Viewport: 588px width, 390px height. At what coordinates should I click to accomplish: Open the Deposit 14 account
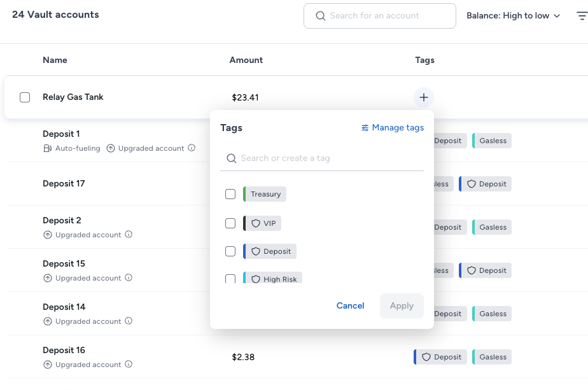click(64, 307)
